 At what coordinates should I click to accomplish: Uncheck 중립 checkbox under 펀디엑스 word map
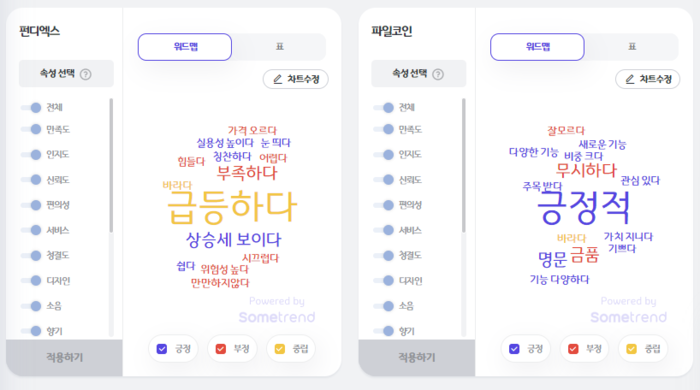click(280, 349)
